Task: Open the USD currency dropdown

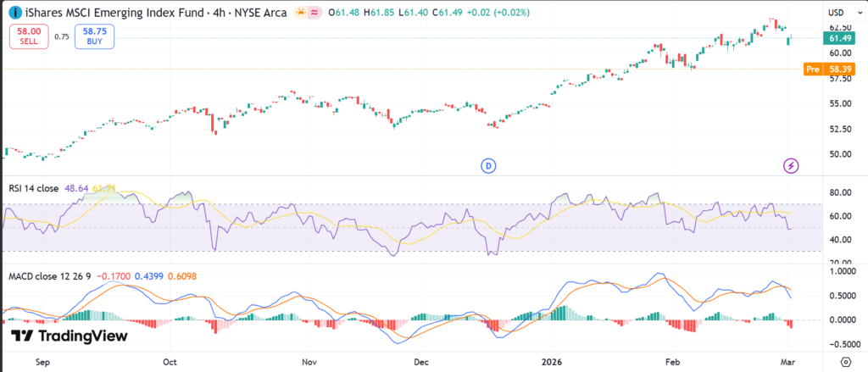Action: (x=837, y=13)
